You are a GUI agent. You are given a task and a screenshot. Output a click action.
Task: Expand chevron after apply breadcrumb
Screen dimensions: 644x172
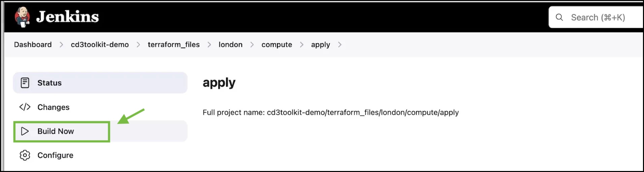click(x=340, y=45)
